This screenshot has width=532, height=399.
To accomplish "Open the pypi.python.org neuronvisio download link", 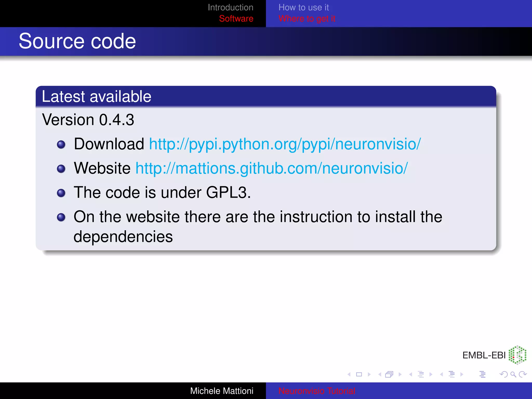I will 285,144.
